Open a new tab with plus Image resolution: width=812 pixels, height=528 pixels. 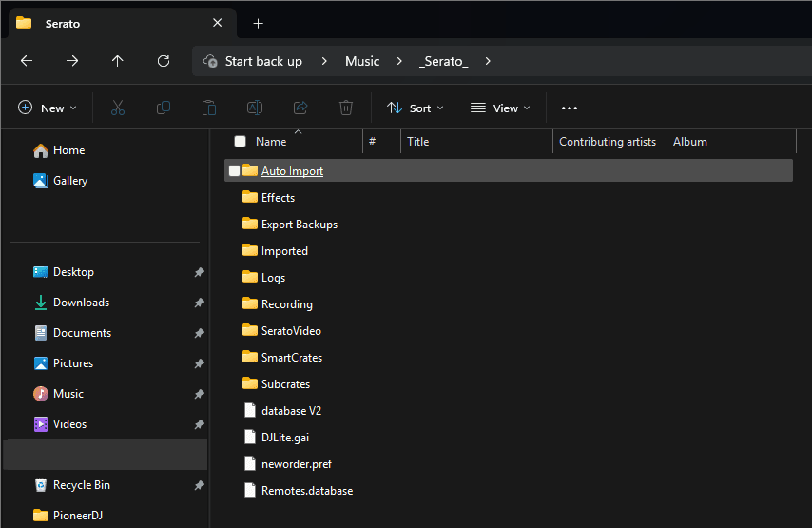click(x=258, y=24)
